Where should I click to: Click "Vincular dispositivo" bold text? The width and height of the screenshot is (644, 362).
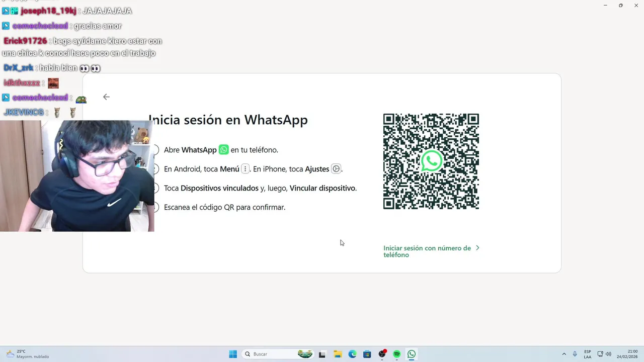(x=322, y=188)
